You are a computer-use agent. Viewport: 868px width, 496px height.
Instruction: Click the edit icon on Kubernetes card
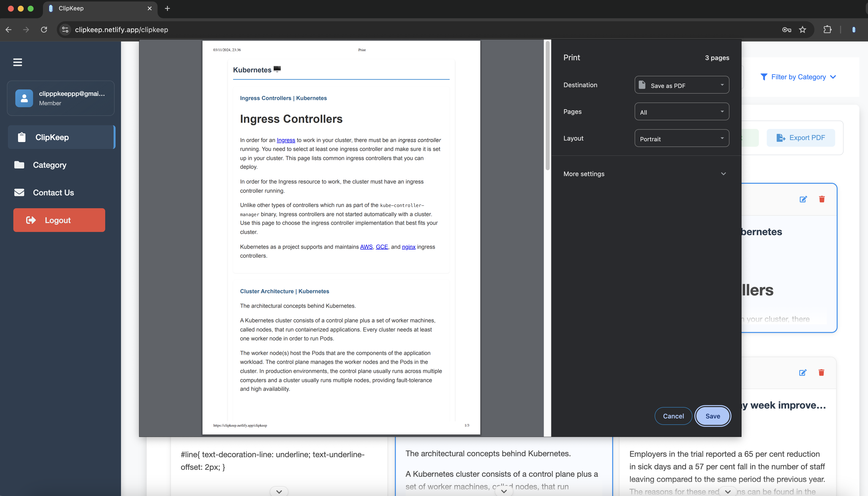coord(803,199)
